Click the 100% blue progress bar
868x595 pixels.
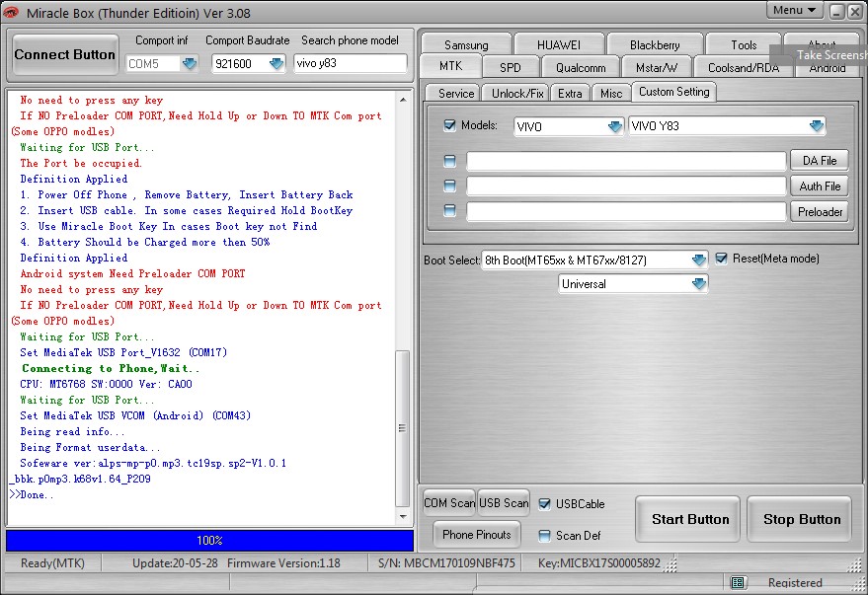[x=209, y=541]
